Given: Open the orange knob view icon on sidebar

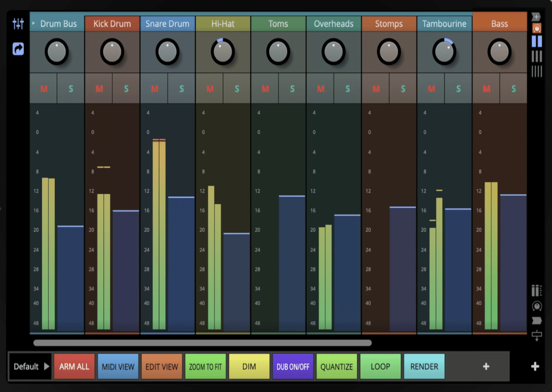Looking at the screenshot, I should click(x=536, y=28).
